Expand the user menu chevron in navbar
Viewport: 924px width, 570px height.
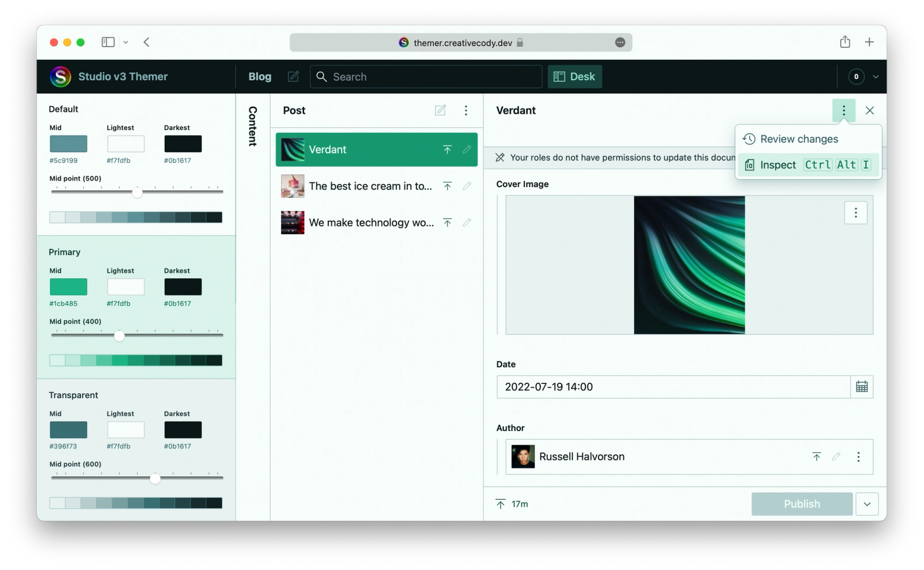[875, 76]
